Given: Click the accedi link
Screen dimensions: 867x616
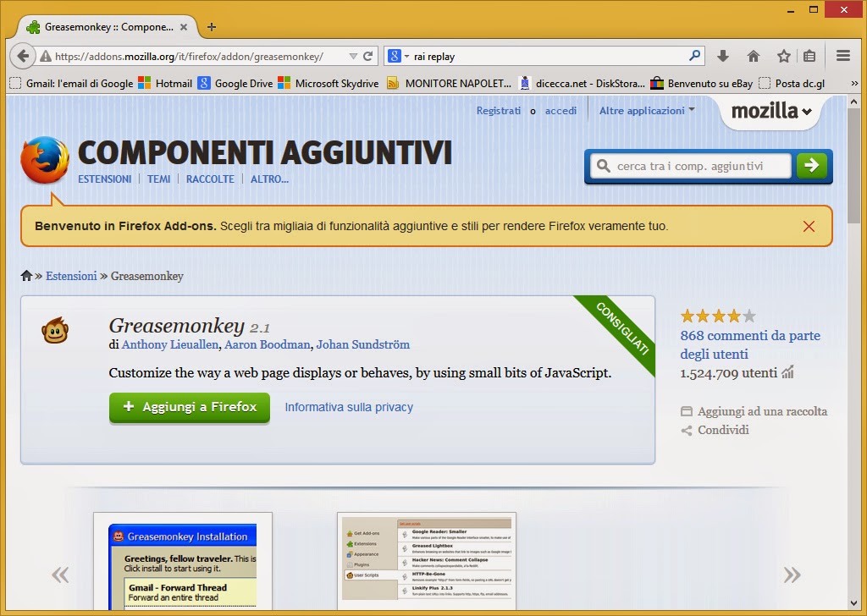Looking at the screenshot, I should [561, 111].
